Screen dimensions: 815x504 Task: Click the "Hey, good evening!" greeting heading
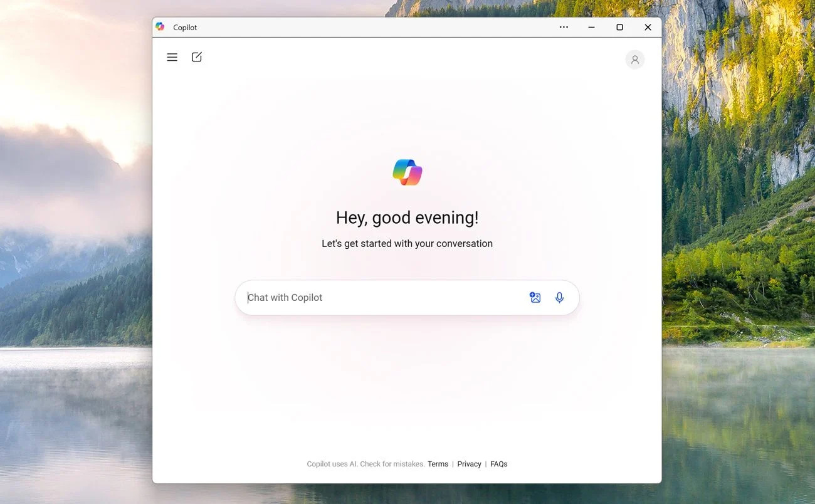[407, 218]
